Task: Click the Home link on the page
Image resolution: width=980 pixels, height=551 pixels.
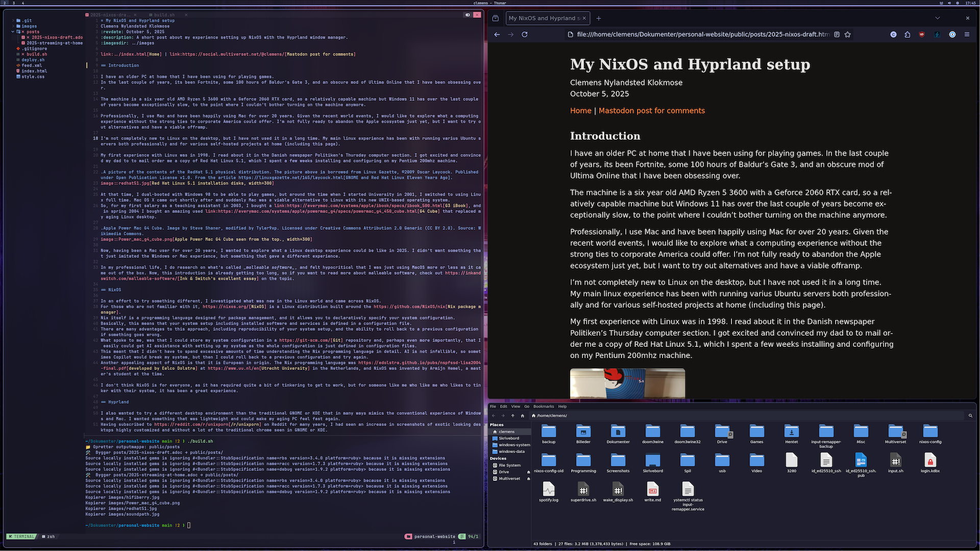Action: pos(580,111)
